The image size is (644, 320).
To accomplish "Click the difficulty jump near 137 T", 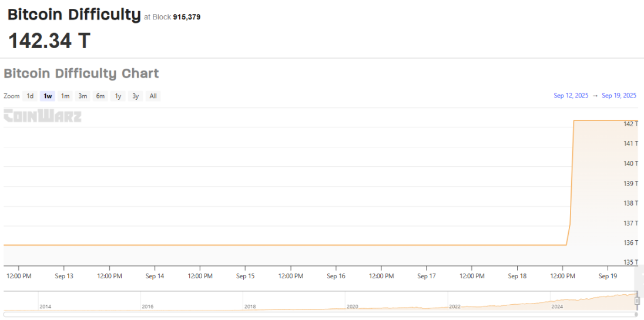I will [x=570, y=224].
